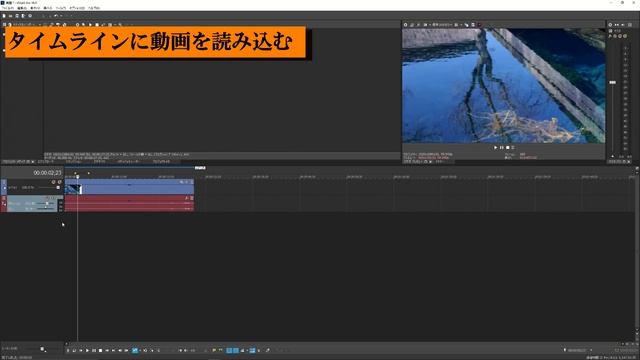The image size is (640, 360).
Task: Open the オプション menu
Action: 77,8
